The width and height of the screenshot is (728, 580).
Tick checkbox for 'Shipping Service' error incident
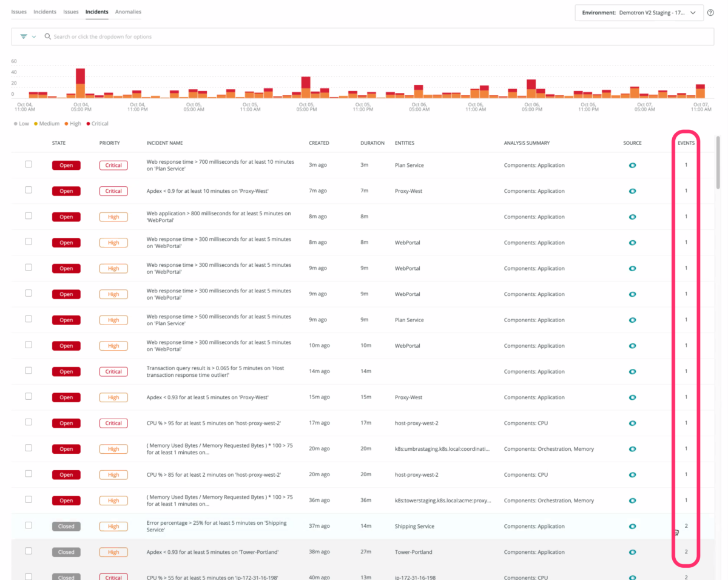pyautogui.click(x=29, y=525)
